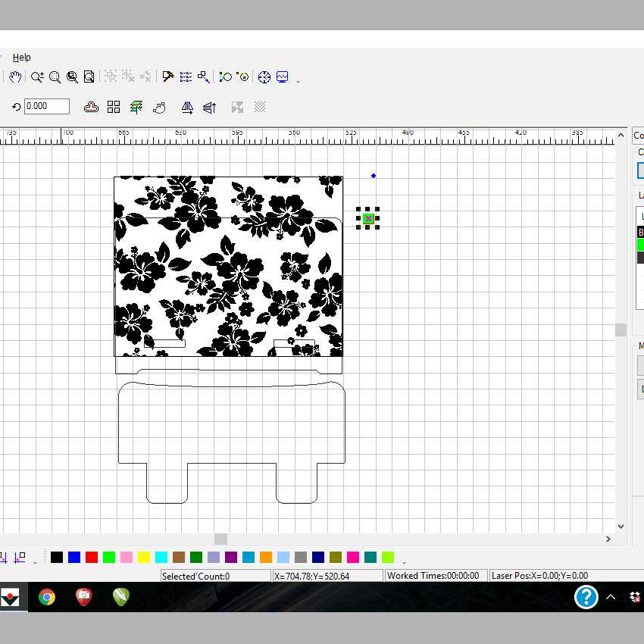This screenshot has width=644, height=644.
Task: Open Google Chrome from the taskbar
Action: tap(47, 597)
